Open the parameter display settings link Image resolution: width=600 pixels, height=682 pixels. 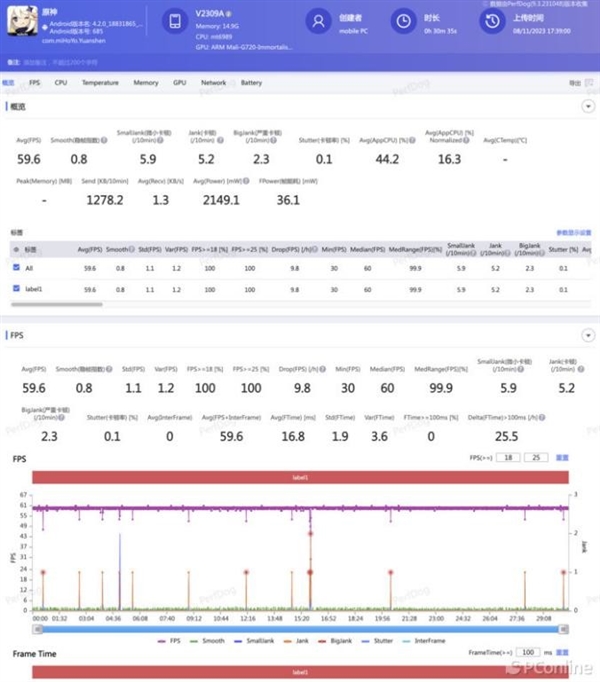click(574, 230)
